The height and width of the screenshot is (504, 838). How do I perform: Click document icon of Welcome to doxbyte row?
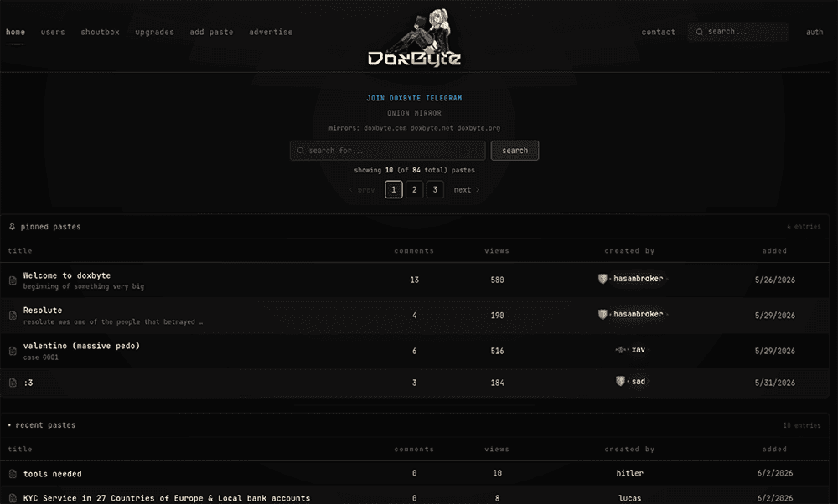pos(13,280)
